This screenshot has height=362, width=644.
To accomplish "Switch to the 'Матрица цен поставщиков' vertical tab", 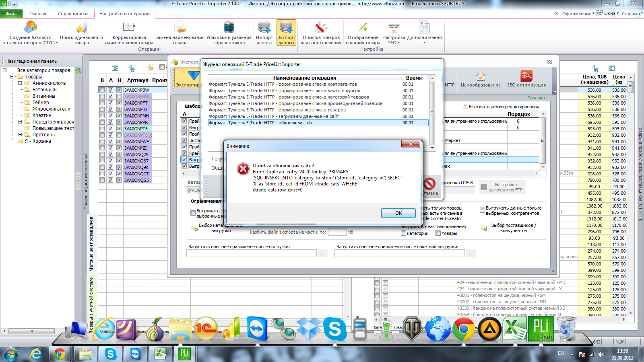I will coord(91,244).
